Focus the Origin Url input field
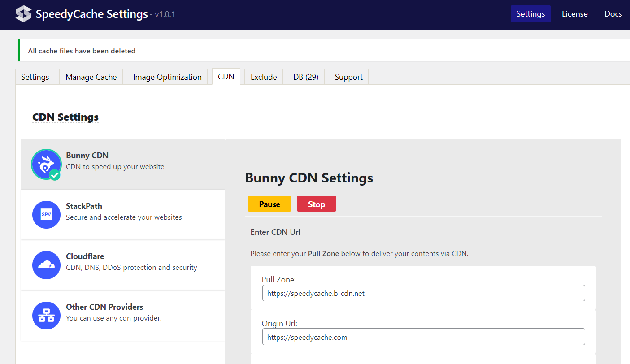This screenshot has height=364, width=630. (x=423, y=337)
